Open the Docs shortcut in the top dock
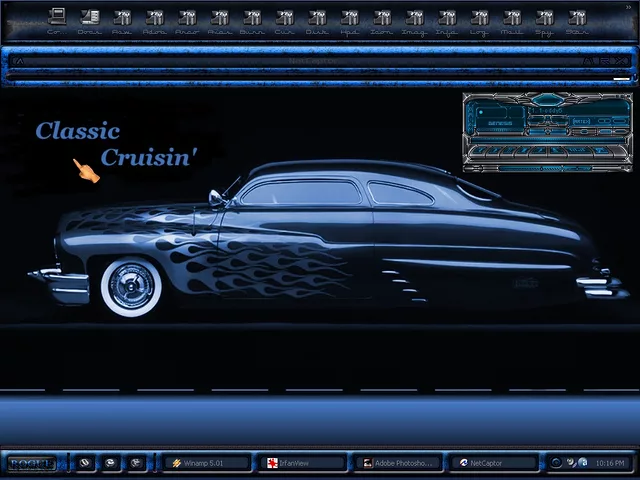Image resolution: width=640 pixels, height=480 pixels. (89, 17)
